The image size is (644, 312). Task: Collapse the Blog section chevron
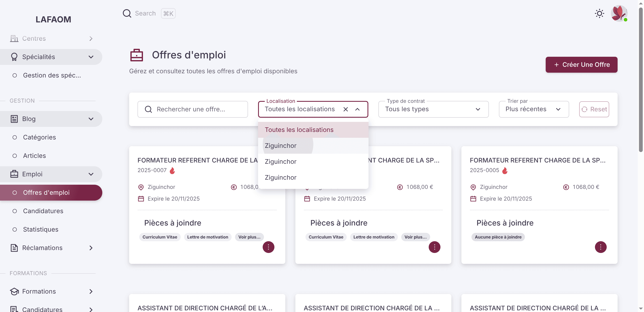pyautogui.click(x=91, y=119)
